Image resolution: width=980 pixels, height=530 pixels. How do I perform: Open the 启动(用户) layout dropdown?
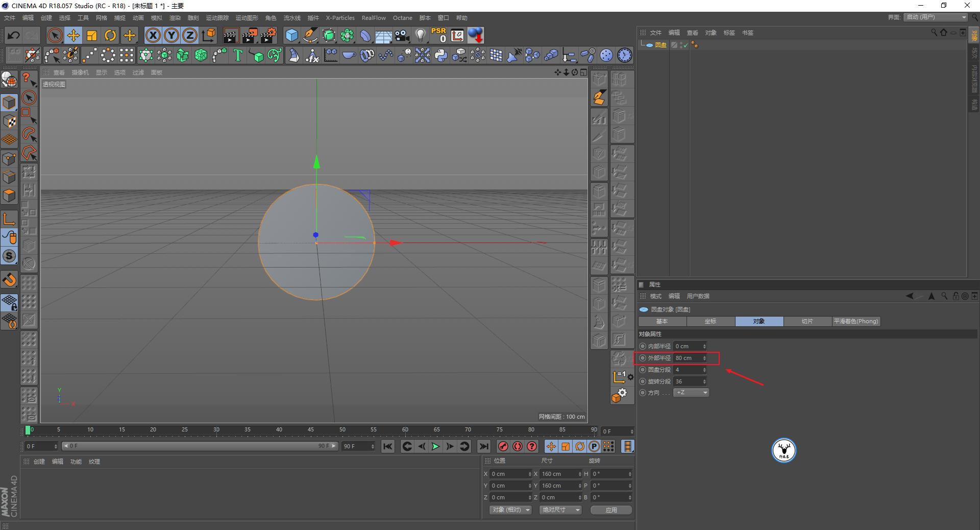coord(935,17)
